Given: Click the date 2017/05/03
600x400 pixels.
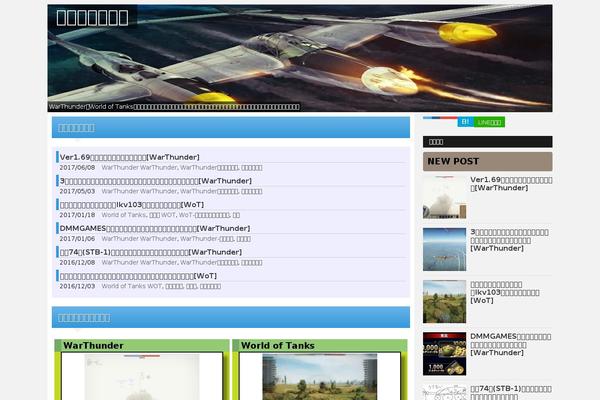Looking at the screenshot, I should pos(77,191).
